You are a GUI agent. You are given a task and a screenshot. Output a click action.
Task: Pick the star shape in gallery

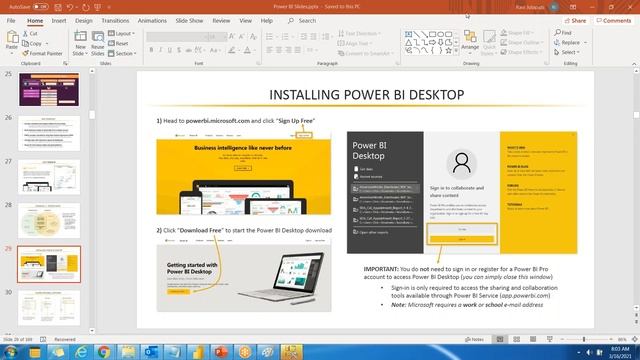click(x=448, y=51)
